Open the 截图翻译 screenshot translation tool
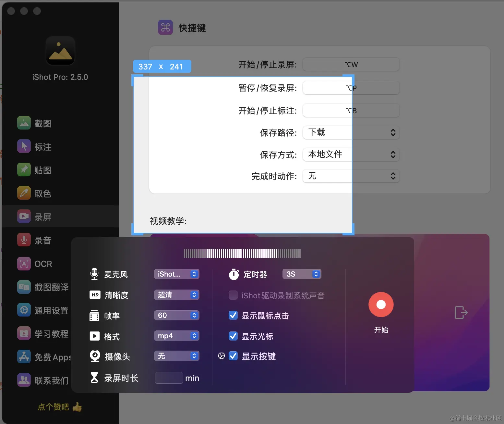The width and height of the screenshot is (504, 424). [x=42, y=287]
